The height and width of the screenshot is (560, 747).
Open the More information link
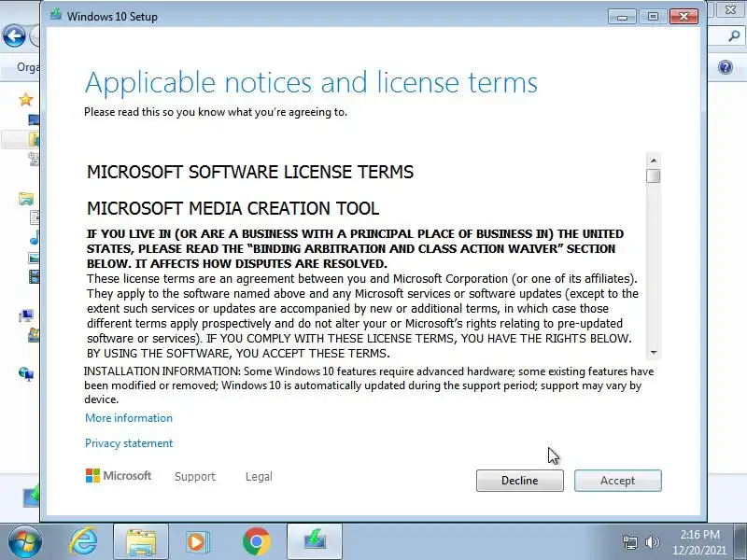[x=129, y=417]
